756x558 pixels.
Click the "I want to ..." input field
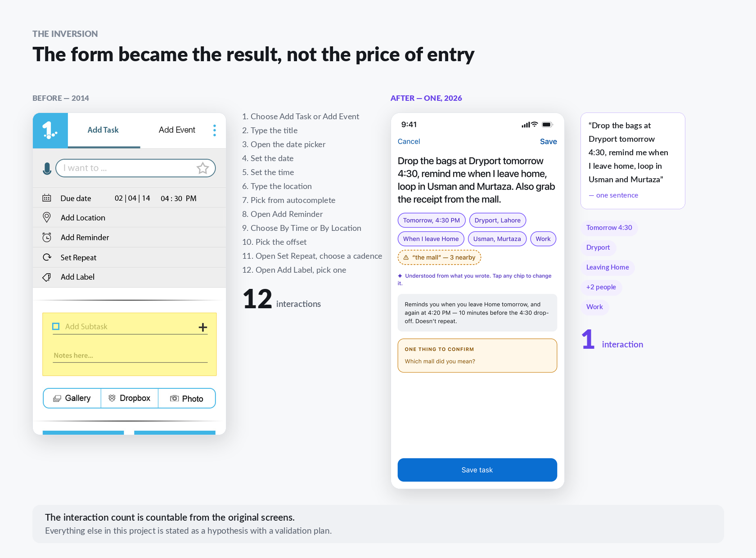click(135, 168)
